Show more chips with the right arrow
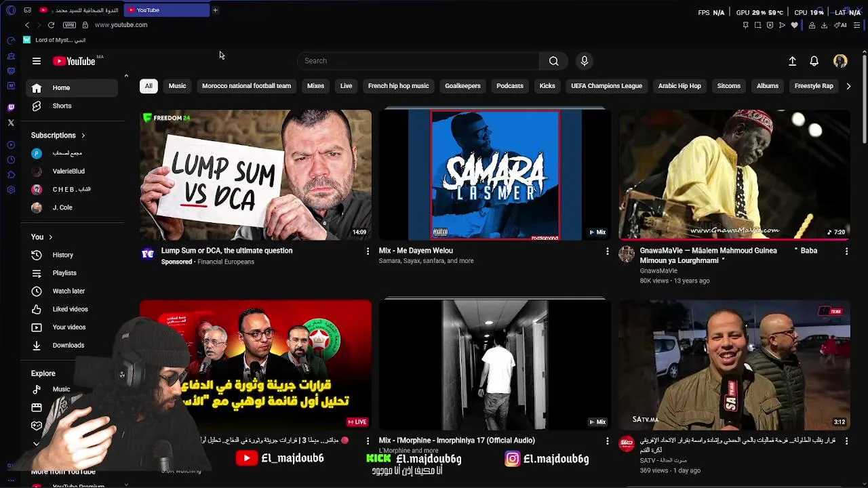868x488 pixels. tap(848, 86)
